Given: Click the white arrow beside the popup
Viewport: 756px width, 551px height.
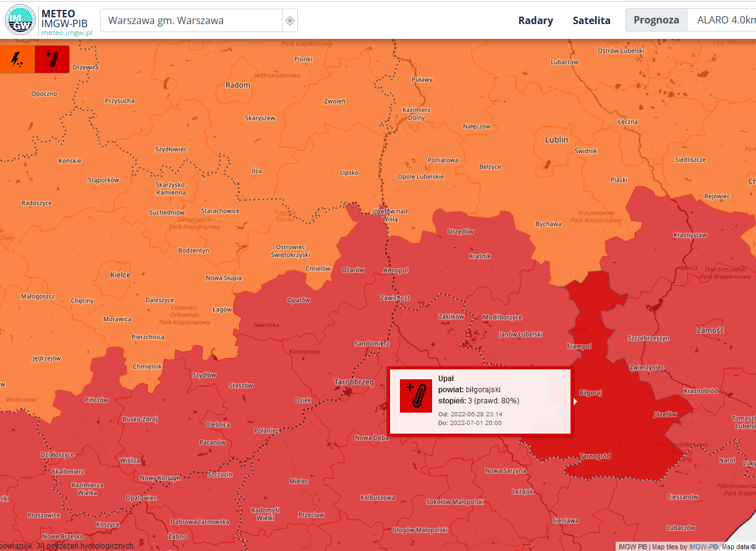Looking at the screenshot, I should (x=575, y=402).
